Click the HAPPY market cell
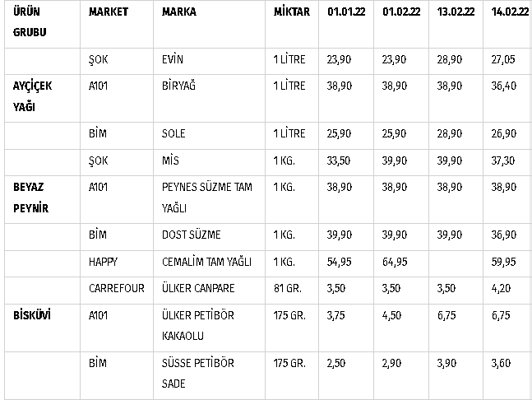Image resolution: width=532 pixels, height=400 pixels. [104, 262]
